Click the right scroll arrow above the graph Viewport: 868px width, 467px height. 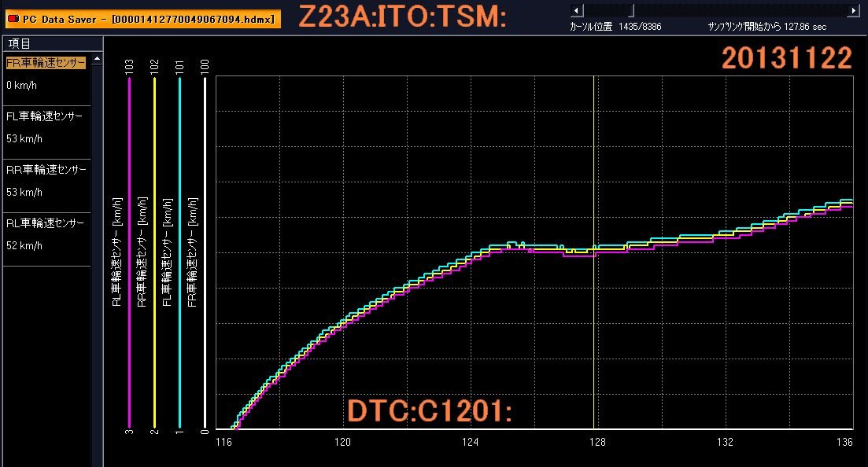(852, 9)
